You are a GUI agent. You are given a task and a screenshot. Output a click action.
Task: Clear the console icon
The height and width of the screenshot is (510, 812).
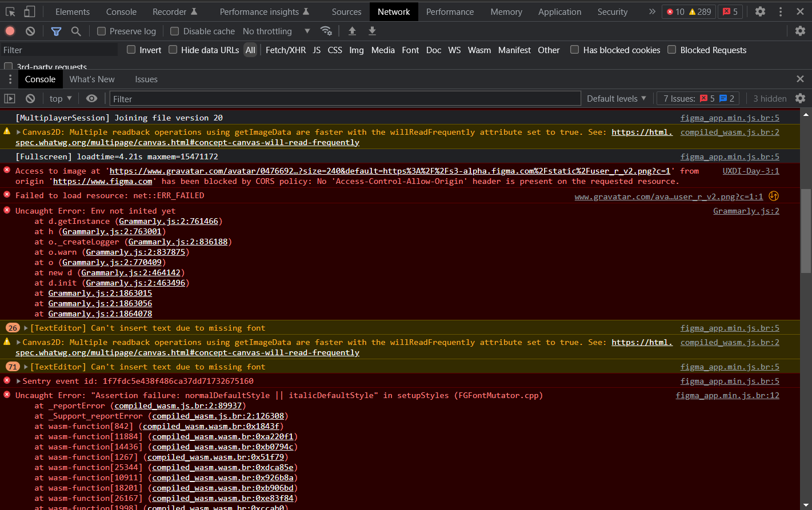[30, 98]
